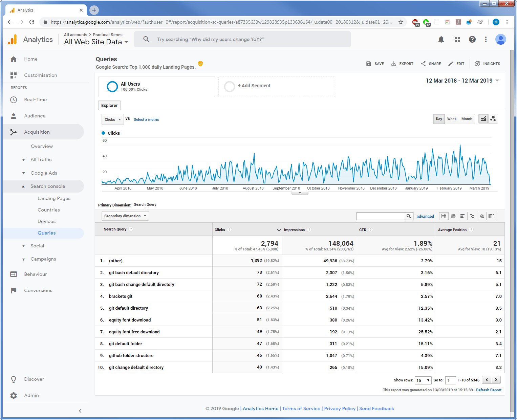Open Secondary dimension dropdown
517x420 pixels.
click(125, 216)
